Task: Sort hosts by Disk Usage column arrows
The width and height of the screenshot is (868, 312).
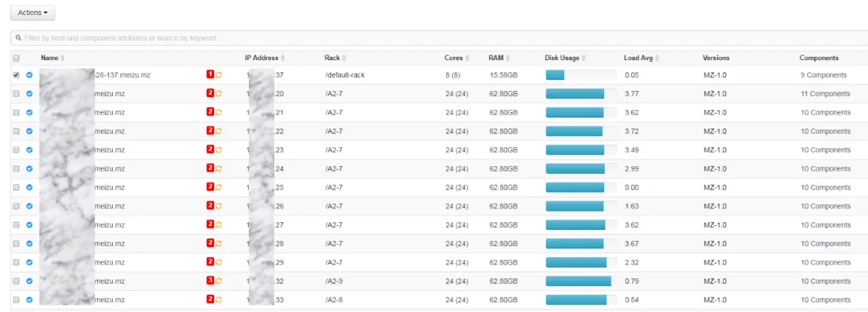Action: point(583,58)
